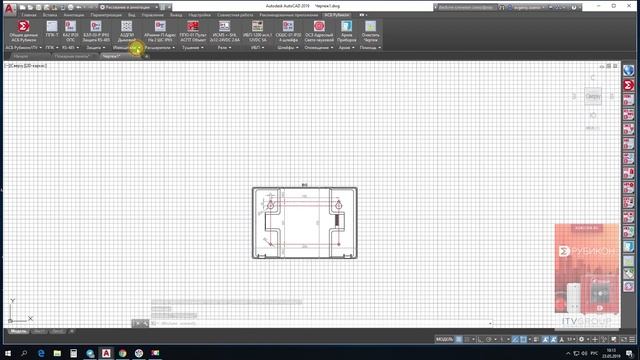Switch to the Лист1 layout tab
Viewport: 640px width, 360px height.
[x=40, y=331]
